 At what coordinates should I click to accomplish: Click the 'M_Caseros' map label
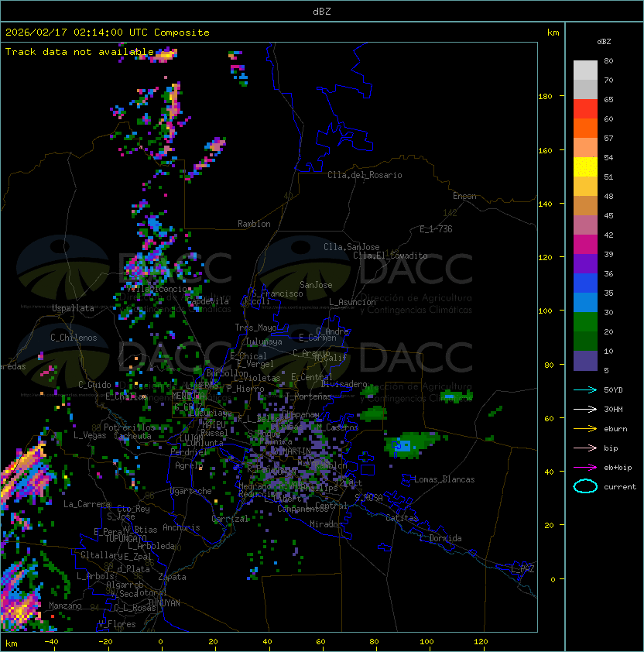point(337,427)
